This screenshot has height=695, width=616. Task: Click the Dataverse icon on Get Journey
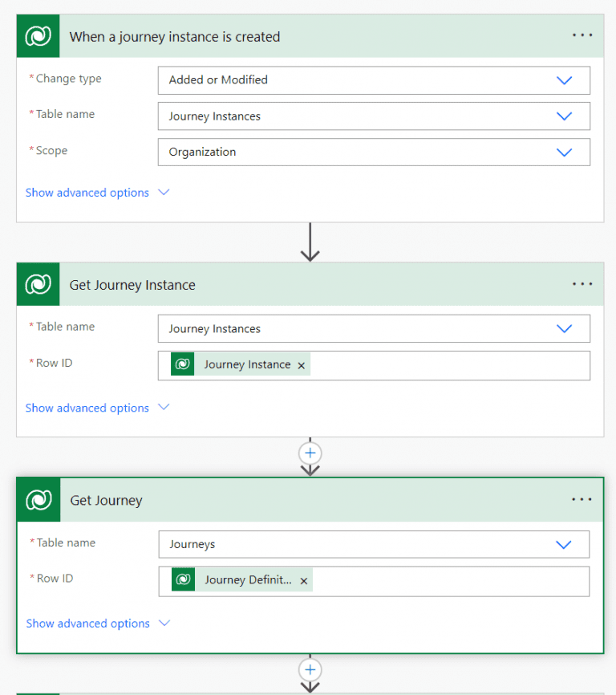click(38, 499)
